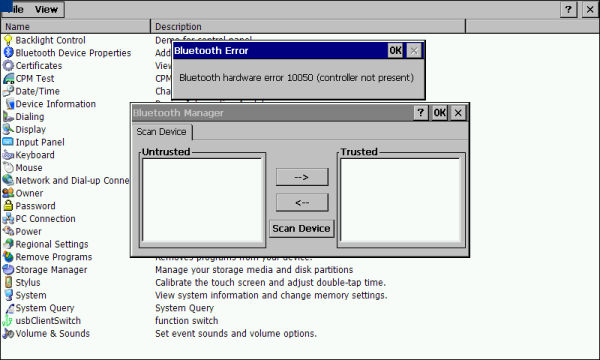Open the Owner icon
This screenshot has width=600, height=360.
(x=8, y=193)
